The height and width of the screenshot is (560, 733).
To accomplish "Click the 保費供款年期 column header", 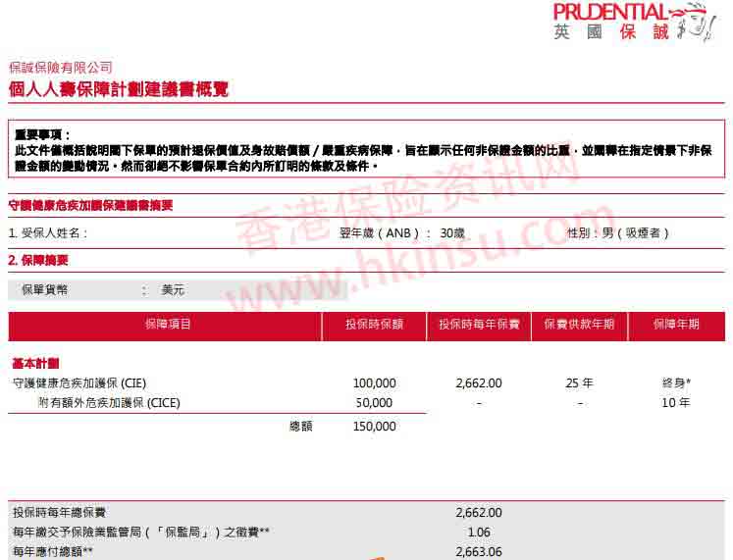I will coord(579,325).
